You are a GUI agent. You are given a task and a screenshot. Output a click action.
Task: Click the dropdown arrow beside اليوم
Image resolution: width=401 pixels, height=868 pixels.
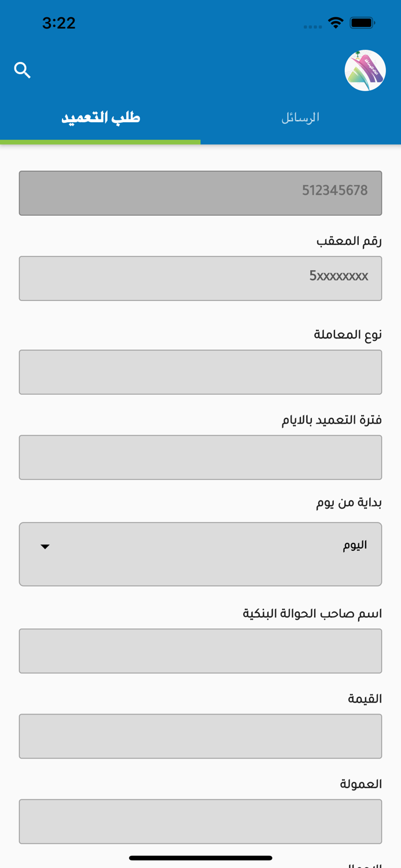tap(45, 545)
